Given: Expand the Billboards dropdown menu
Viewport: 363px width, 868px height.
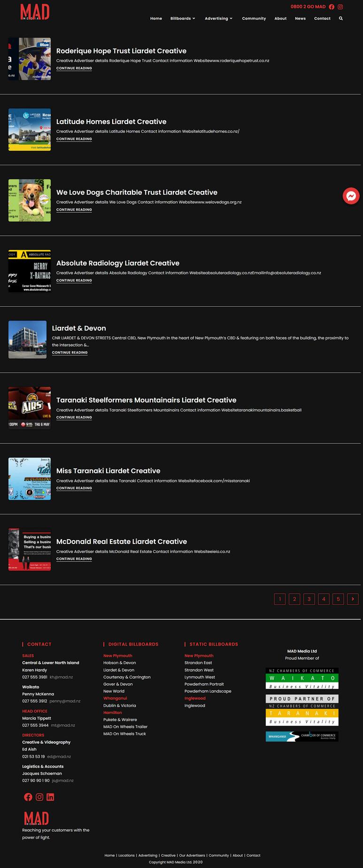Looking at the screenshot, I should 183,18.
